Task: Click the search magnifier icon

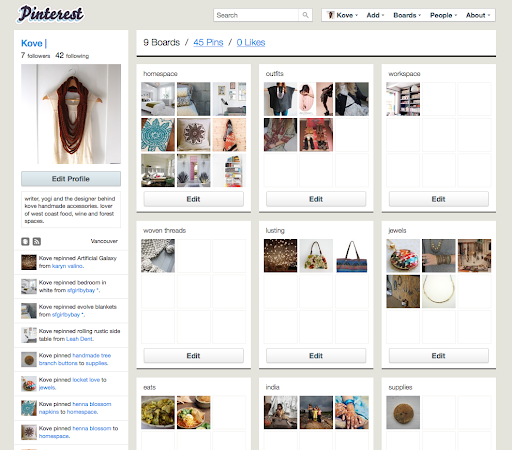Action: pyautogui.click(x=305, y=15)
